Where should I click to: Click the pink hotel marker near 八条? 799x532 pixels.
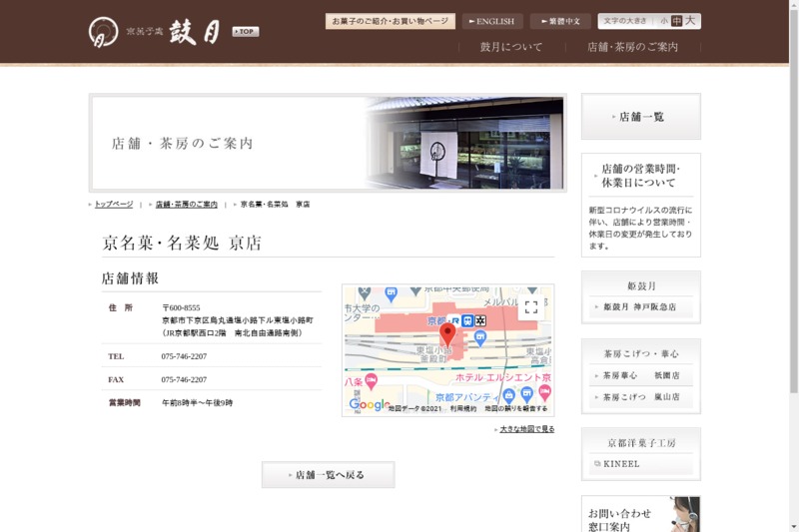(372, 380)
